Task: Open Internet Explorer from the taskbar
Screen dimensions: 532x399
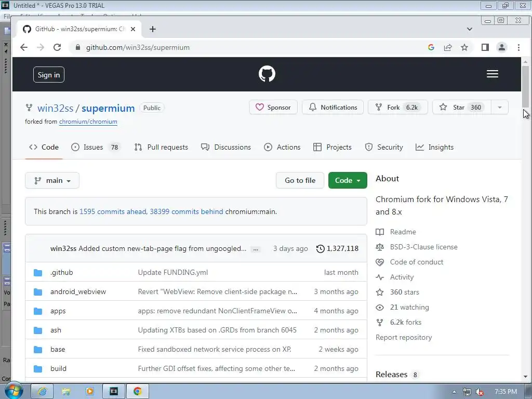Action: (42, 391)
